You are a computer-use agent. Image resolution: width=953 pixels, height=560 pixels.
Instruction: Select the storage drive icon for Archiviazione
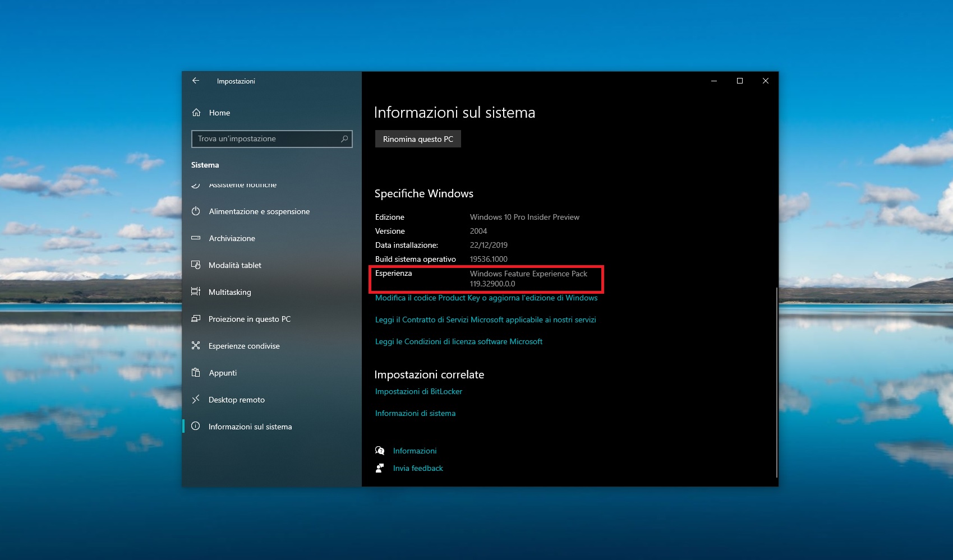tap(196, 238)
